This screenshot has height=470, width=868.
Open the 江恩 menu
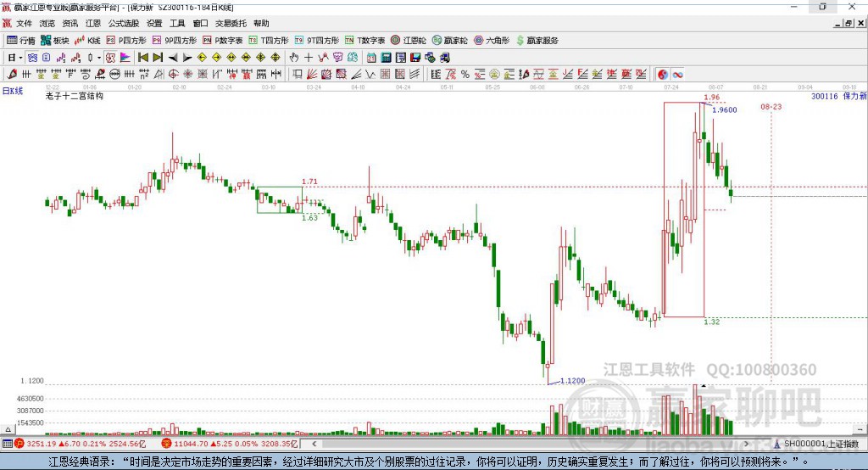point(93,23)
